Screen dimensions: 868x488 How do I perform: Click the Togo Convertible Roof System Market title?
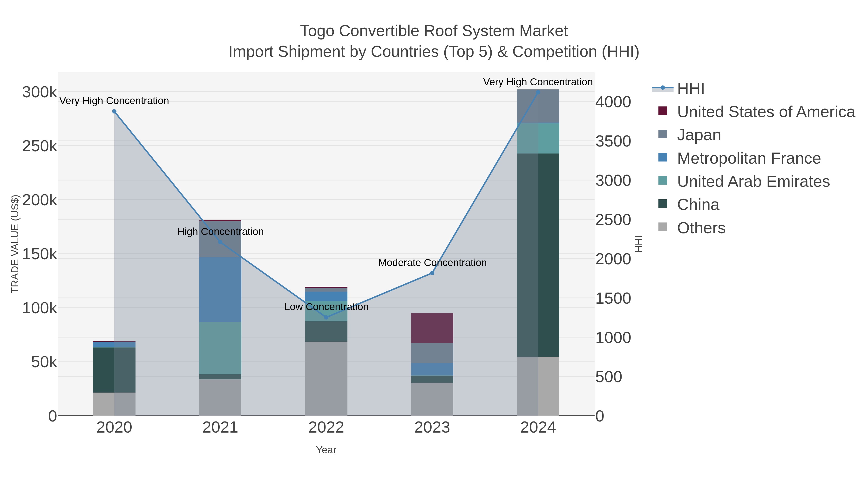[x=434, y=31]
